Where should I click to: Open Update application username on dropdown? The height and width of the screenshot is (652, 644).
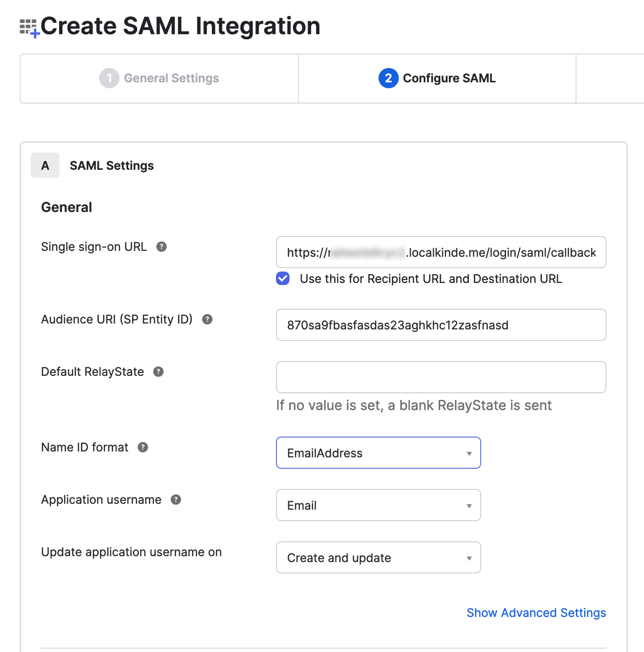coord(378,557)
